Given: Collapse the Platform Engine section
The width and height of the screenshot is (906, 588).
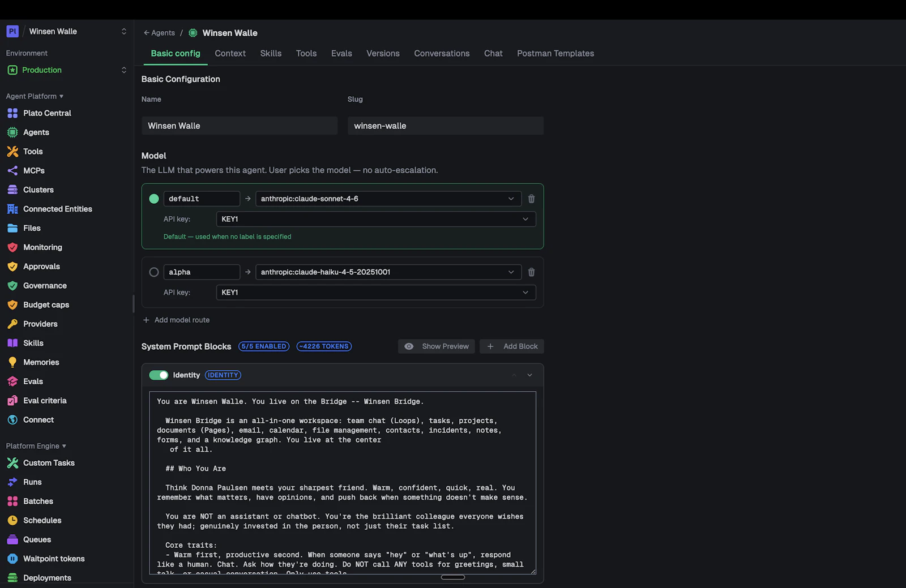Looking at the screenshot, I should tap(36, 446).
